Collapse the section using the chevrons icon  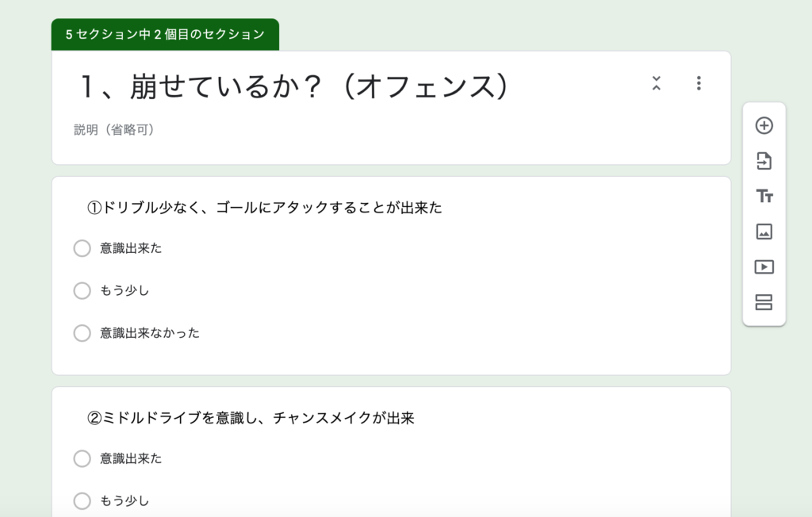pyautogui.click(x=656, y=83)
